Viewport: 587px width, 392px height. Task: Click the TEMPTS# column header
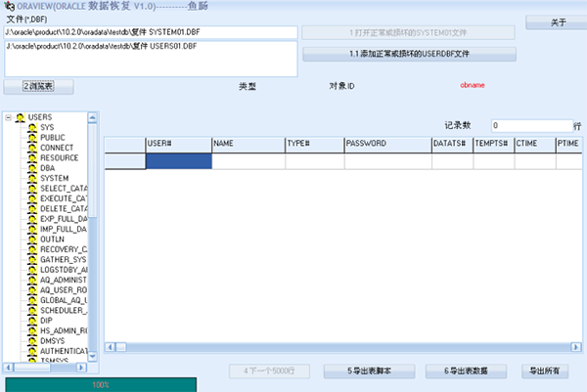(494, 145)
